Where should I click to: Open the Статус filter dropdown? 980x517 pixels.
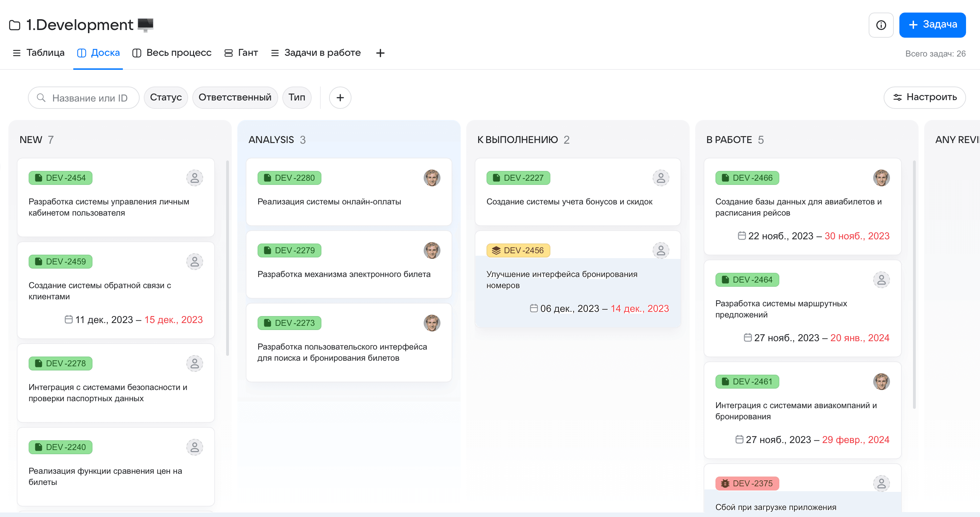click(166, 98)
